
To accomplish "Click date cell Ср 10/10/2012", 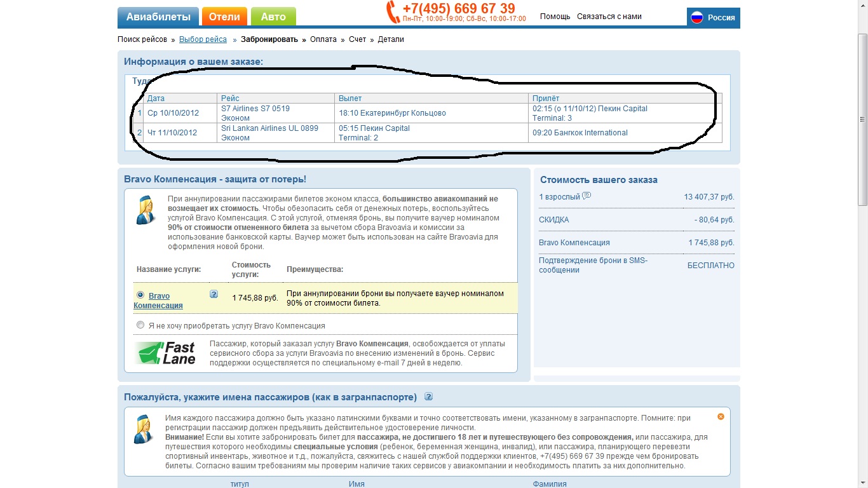I will click(x=181, y=113).
